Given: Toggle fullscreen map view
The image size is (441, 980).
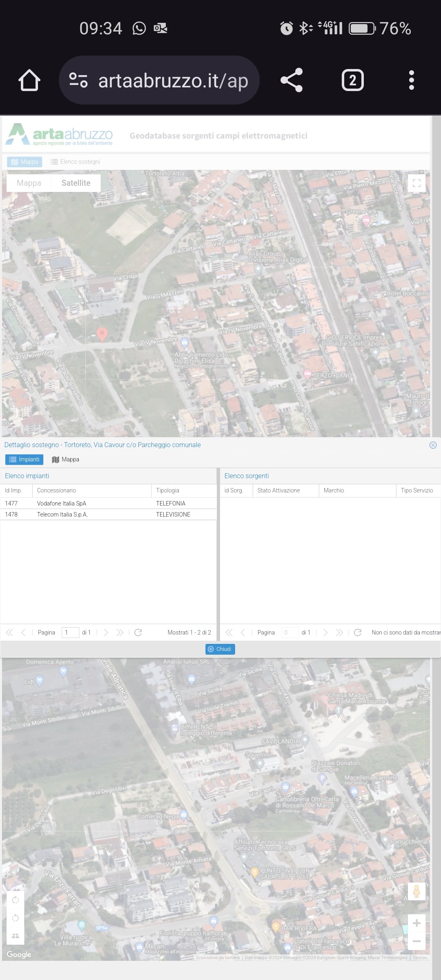Looking at the screenshot, I should (416, 183).
